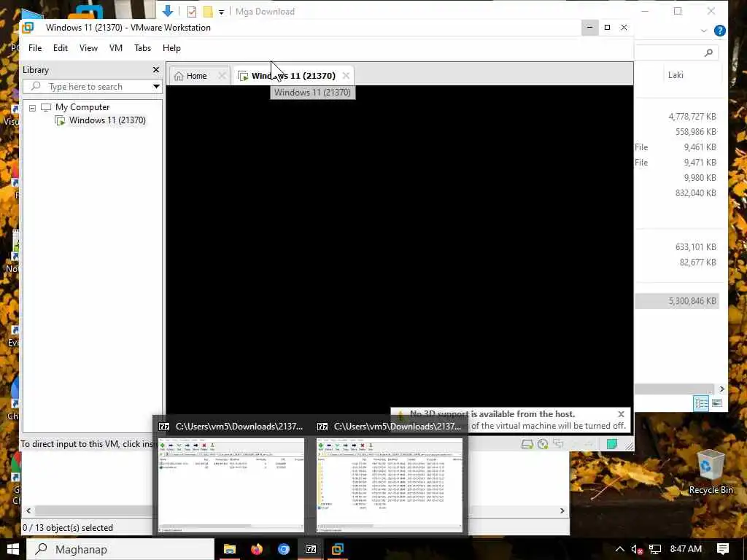
Task: Click the Explorer horizontal scrollbar right arrow
Action: (x=721, y=389)
